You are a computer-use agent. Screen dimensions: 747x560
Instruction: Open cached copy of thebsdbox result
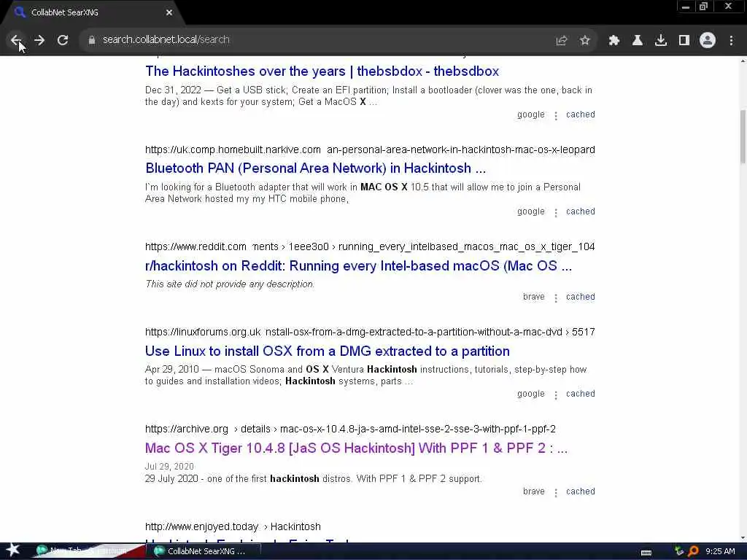point(580,114)
